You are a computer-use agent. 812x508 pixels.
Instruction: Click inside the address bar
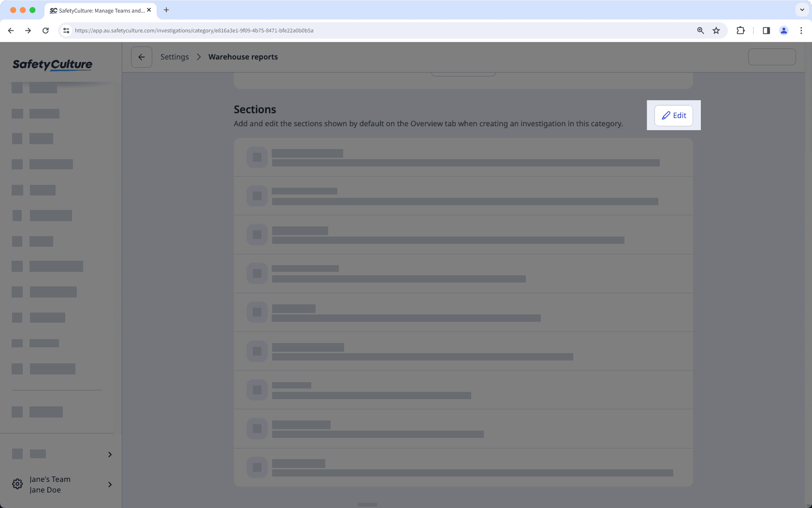click(x=338, y=30)
